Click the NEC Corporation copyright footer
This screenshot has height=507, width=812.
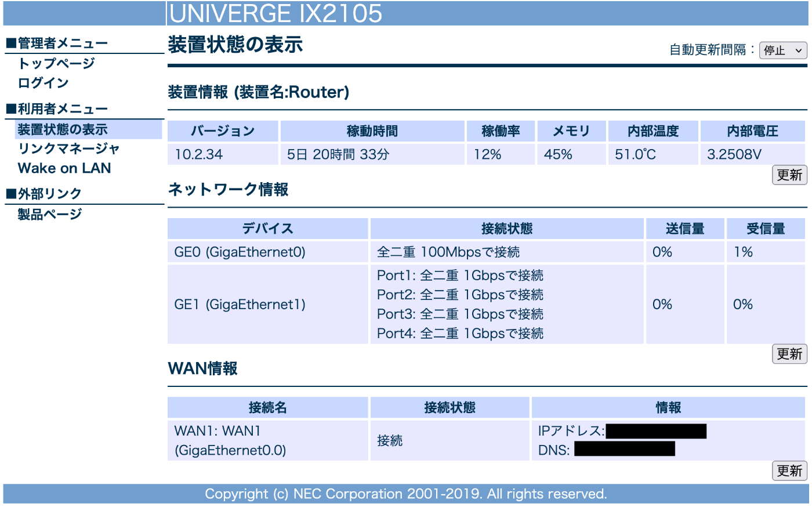[406, 494]
